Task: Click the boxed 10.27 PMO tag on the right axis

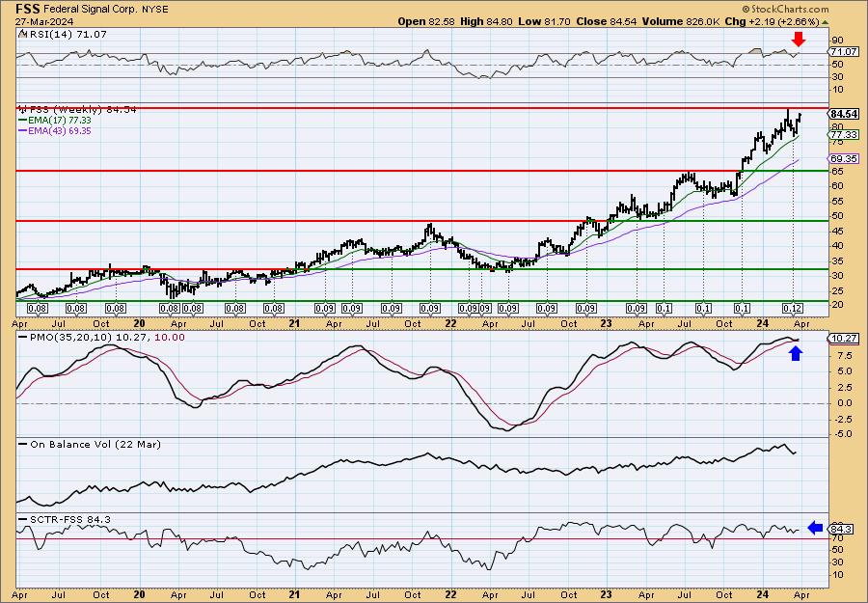Action: point(844,339)
